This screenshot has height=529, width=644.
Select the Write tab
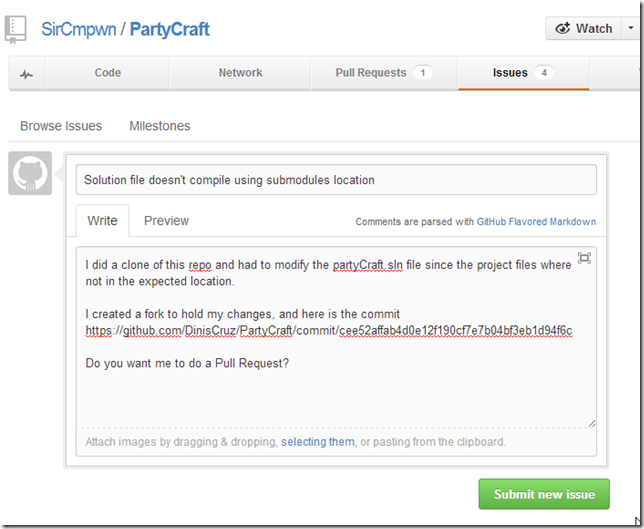pos(102,221)
